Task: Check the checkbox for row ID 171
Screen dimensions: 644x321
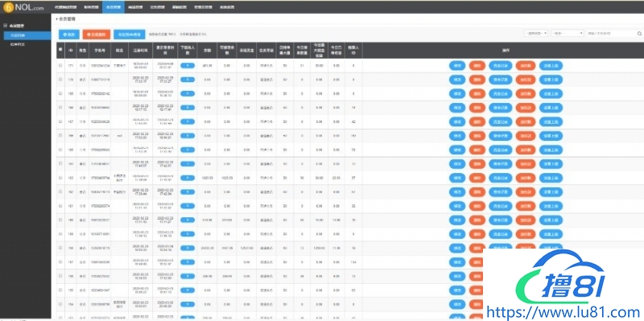Action: point(60,66)
